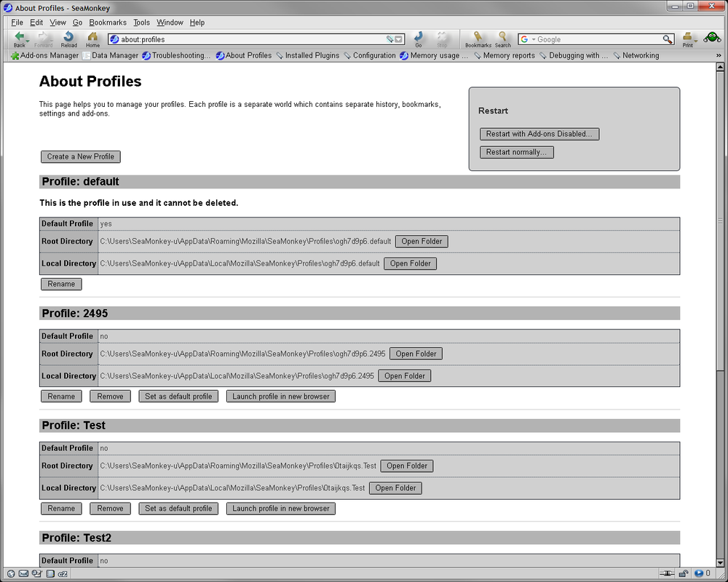Click the security padlock status icon

[x=684, y=574]
